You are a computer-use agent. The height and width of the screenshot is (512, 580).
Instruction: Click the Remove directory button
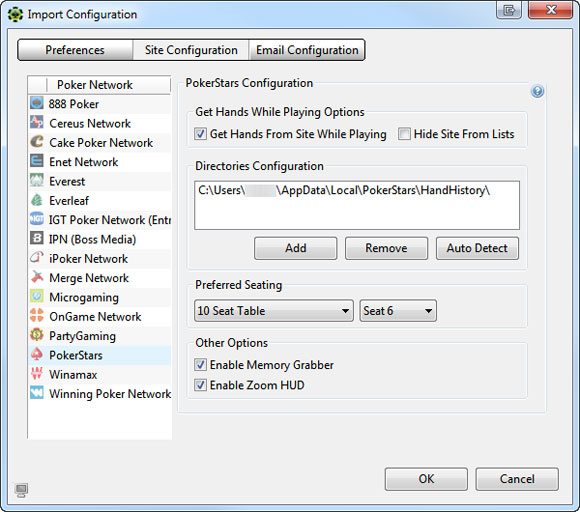coord(386,248)
